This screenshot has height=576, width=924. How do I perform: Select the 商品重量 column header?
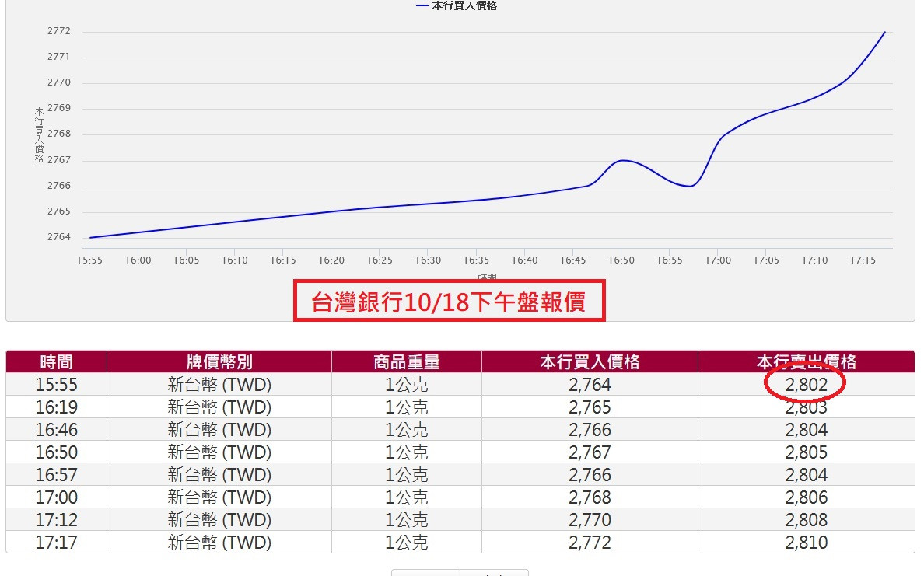click(407, 361)
